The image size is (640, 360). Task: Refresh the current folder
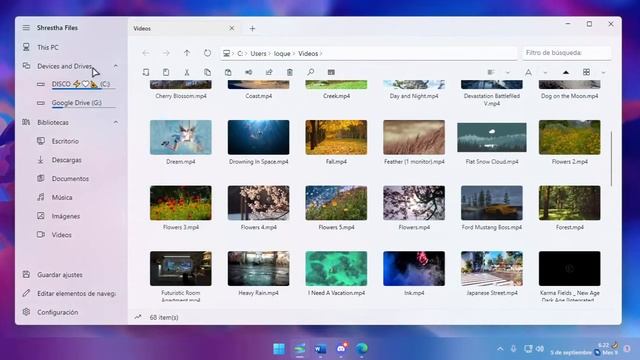click(x=207, y=53)
